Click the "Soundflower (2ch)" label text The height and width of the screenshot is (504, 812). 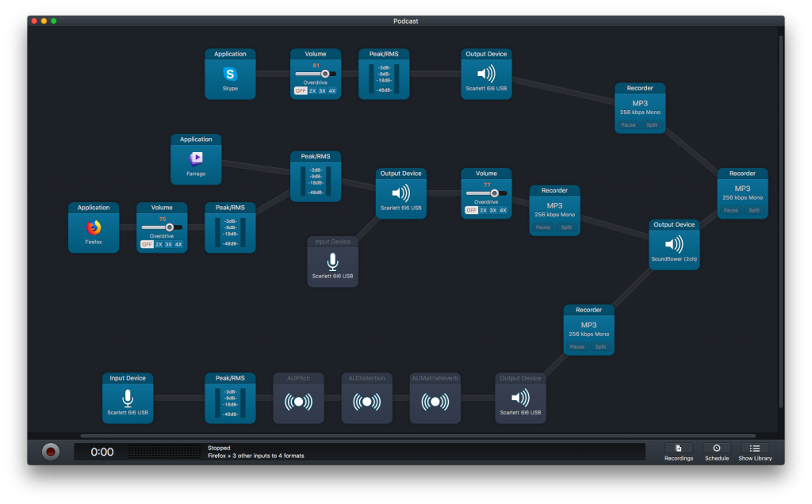(674, 259)
